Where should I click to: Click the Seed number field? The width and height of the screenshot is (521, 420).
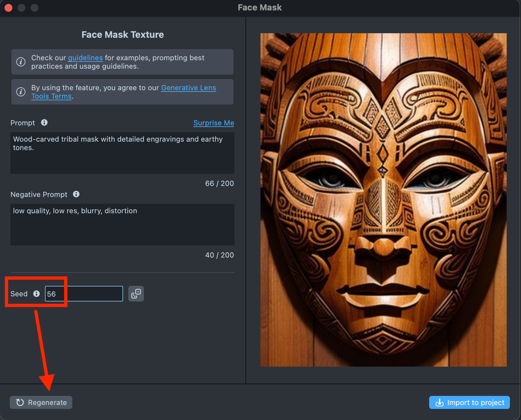point(84,294)
